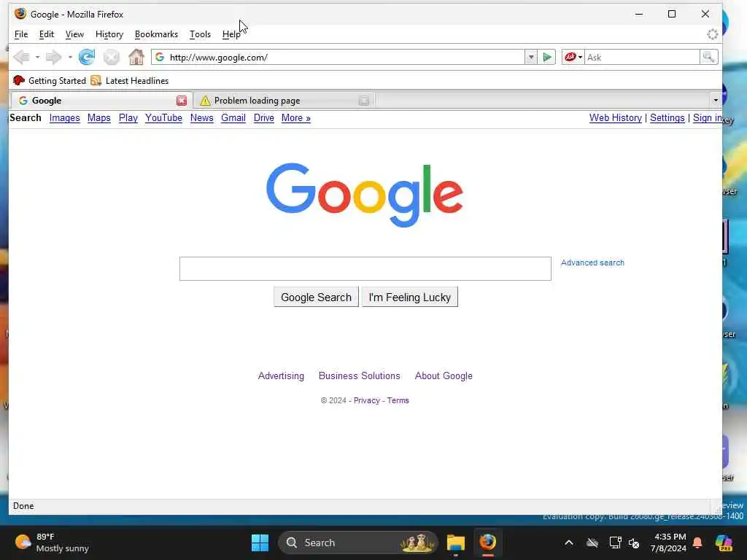Open the History menu
Screen dimensions: 747x560
(x=109, y=34)
